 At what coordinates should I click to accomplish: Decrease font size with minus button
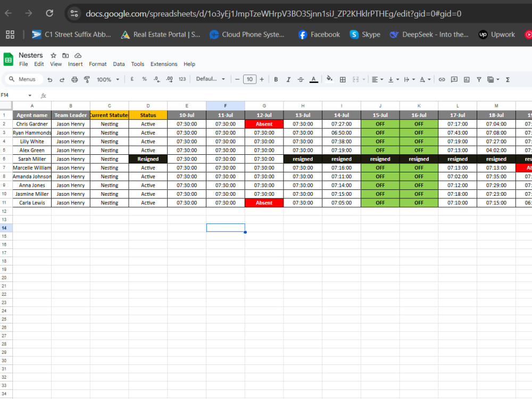(x=237, y=79)
